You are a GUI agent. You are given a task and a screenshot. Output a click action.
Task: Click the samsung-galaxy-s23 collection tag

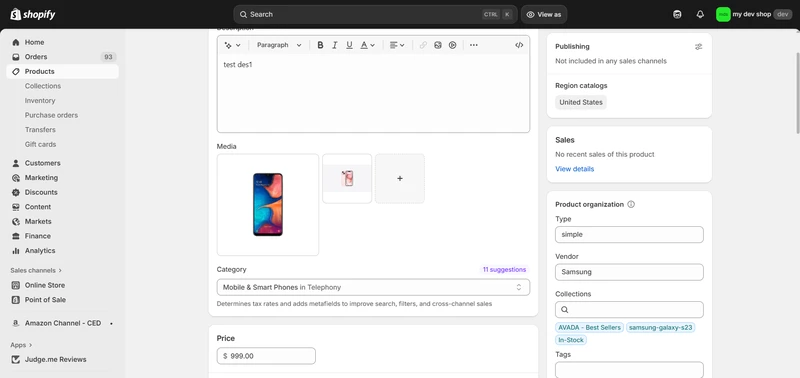(x=660, y=327)
